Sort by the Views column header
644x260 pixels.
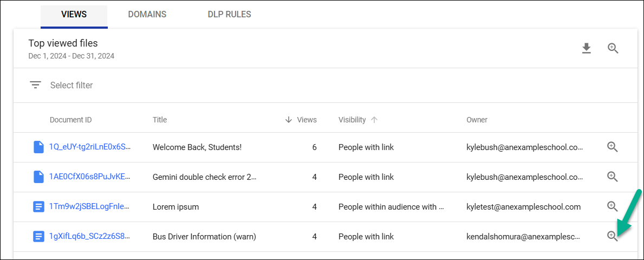tap(307, 120)
